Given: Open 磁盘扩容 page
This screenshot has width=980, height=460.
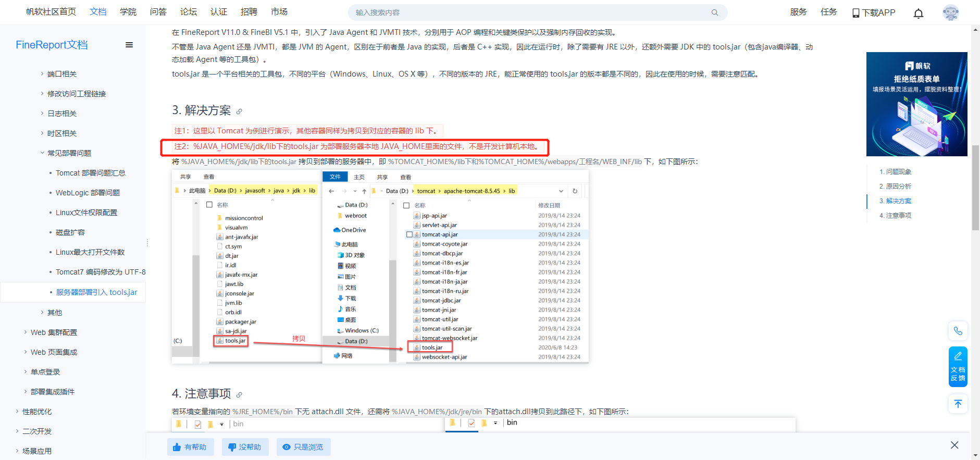Looking at the screenshot, I should [x=70, y=232].
